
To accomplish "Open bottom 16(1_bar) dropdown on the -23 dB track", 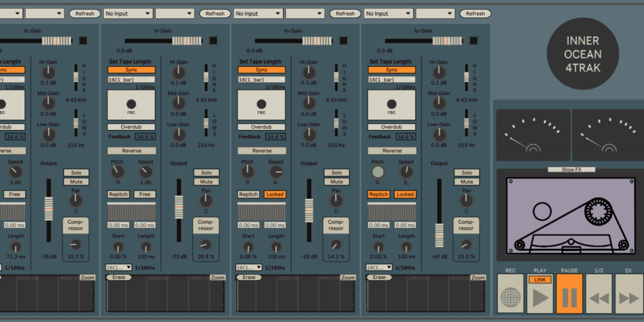I will [119, 268].
